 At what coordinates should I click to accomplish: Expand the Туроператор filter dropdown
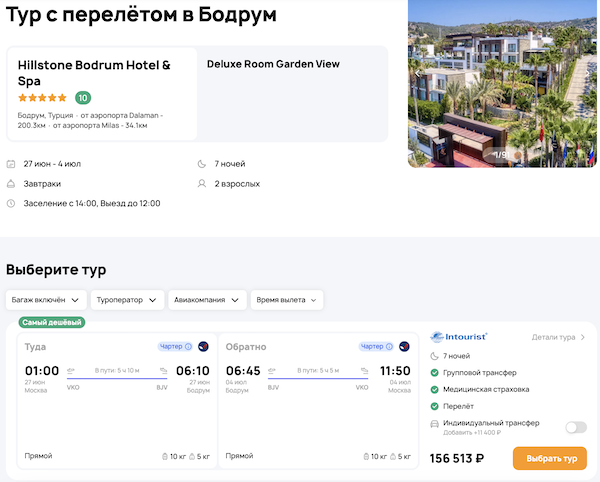pos(127,299)
